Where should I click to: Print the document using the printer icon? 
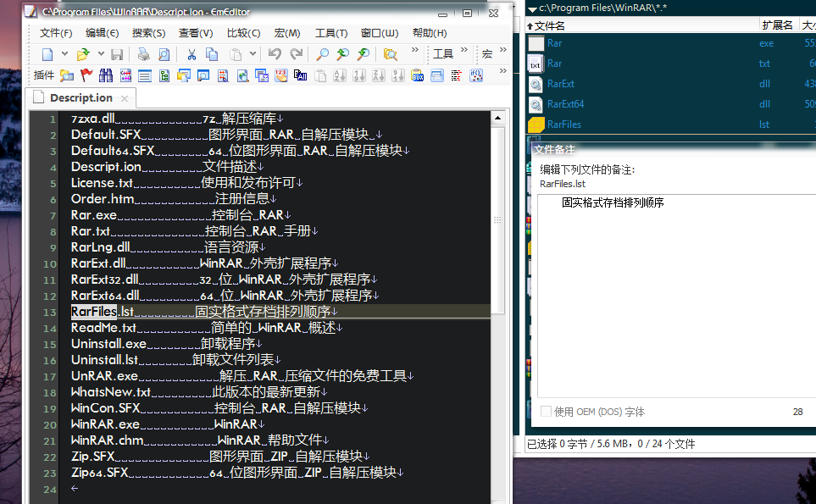coord(144,54)
